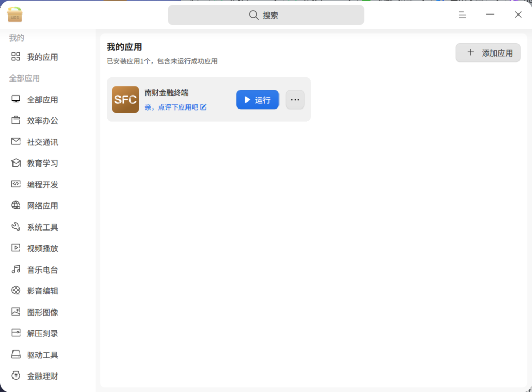Open 图形图像 category
The image size is (532, 392).
tap(42, 313)
